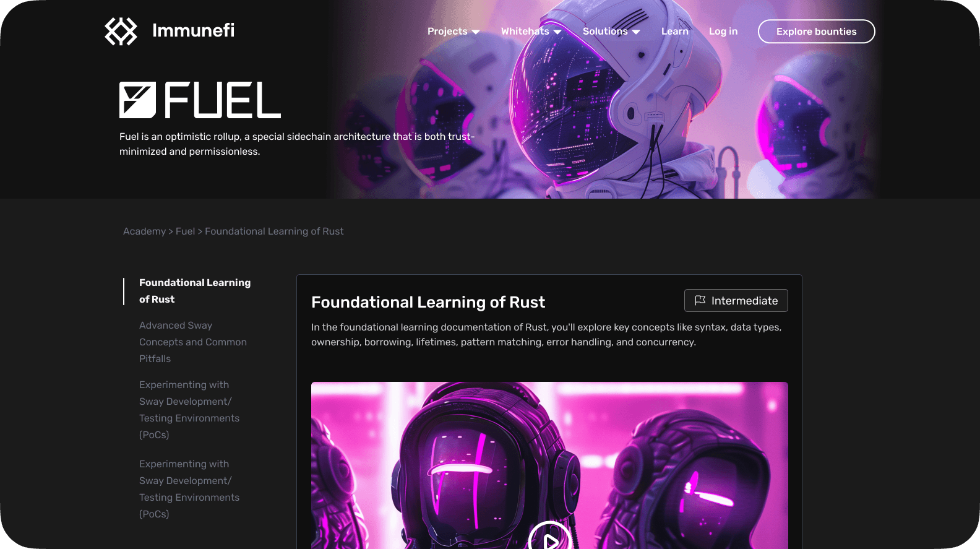Click the Intermediate difficulty badge
This screenshot has height=549, width=980.
pos(736,300)
